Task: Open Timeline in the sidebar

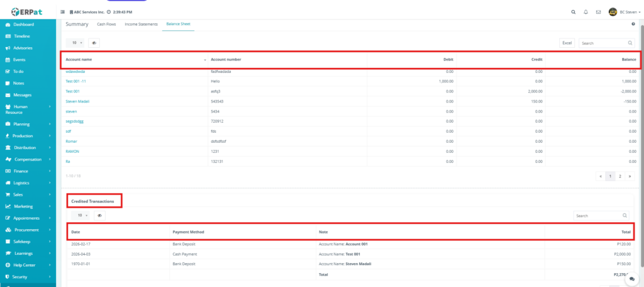Action: click(22, 37)
